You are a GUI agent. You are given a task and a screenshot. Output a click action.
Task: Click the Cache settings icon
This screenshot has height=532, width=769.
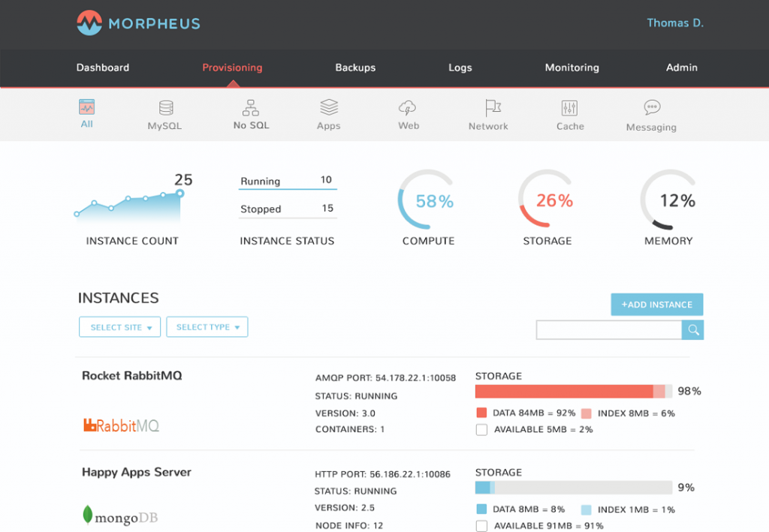point(570,107)
